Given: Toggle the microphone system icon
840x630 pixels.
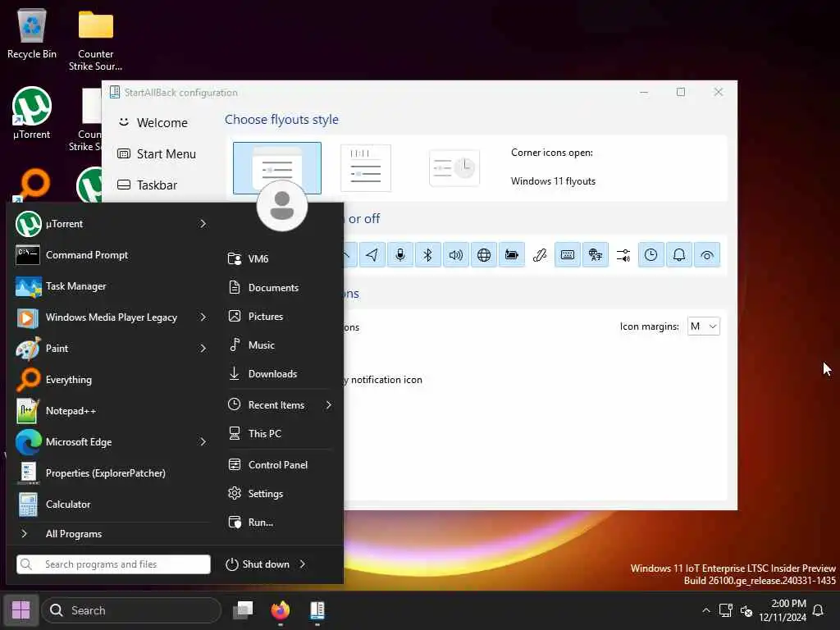Looking at the screenshot, I should pyautogui.click(x=400, y=255).
